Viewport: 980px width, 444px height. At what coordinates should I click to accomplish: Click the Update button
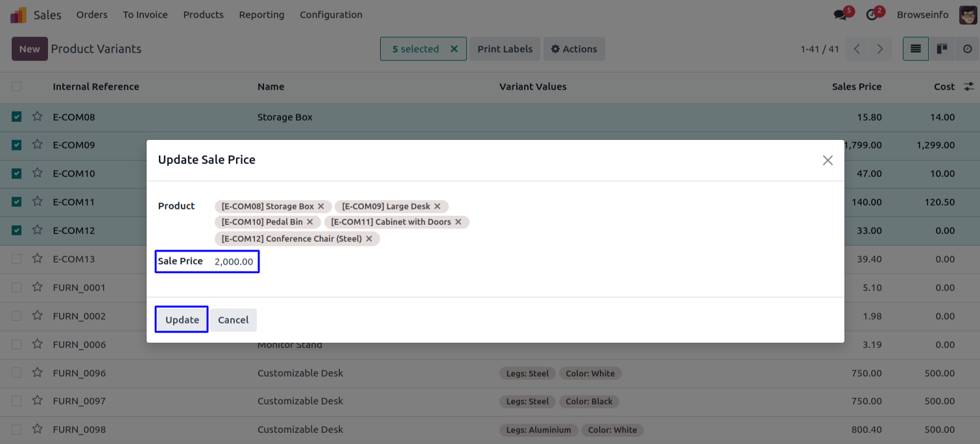182,320
